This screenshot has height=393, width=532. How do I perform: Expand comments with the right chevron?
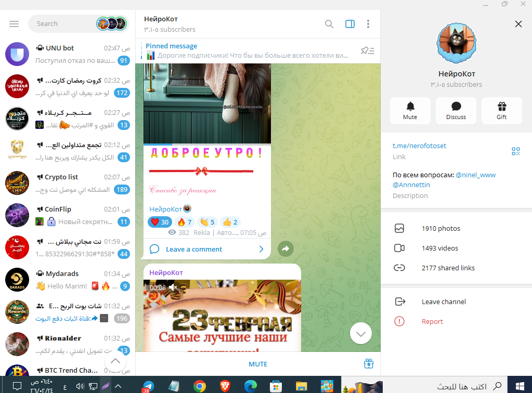click(x=261, y=249)
